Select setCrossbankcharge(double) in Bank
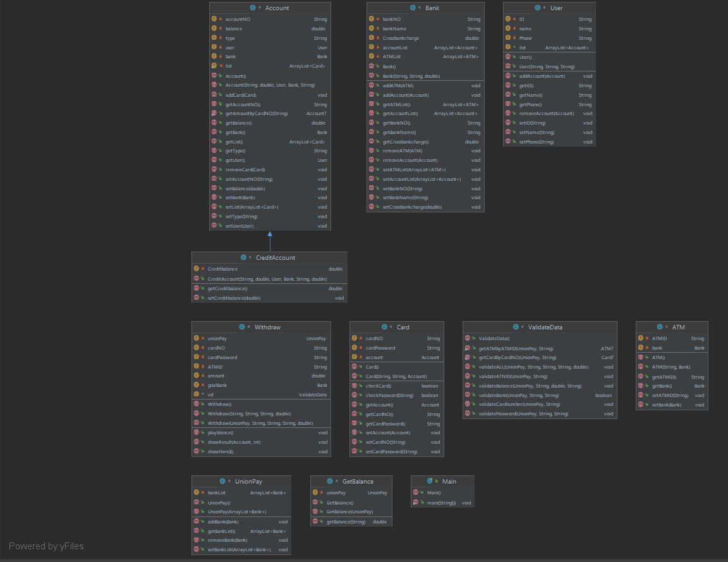This screenshot has width=728, height=562. point(425,207)
